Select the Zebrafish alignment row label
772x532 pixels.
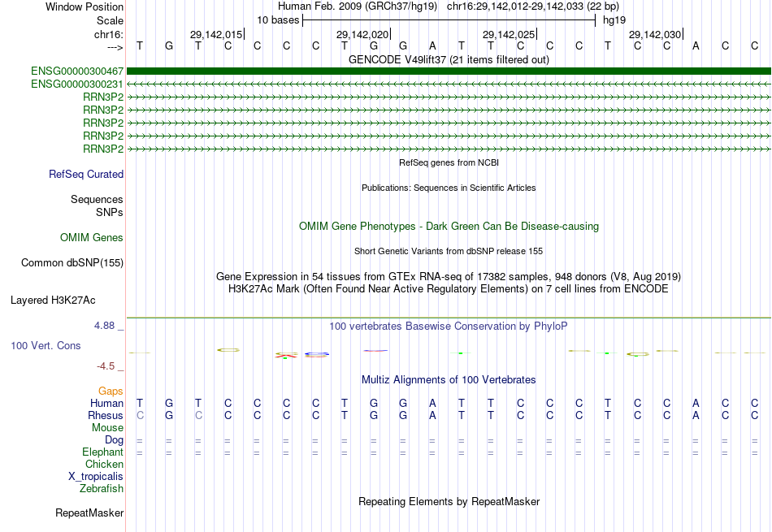pyautogui.click(x=102, y=489)
